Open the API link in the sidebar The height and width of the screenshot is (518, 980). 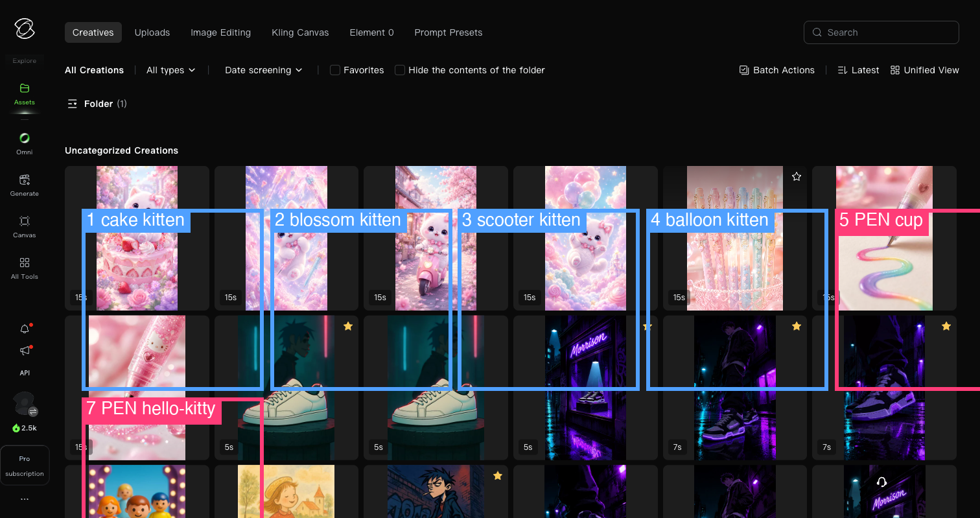25,373
